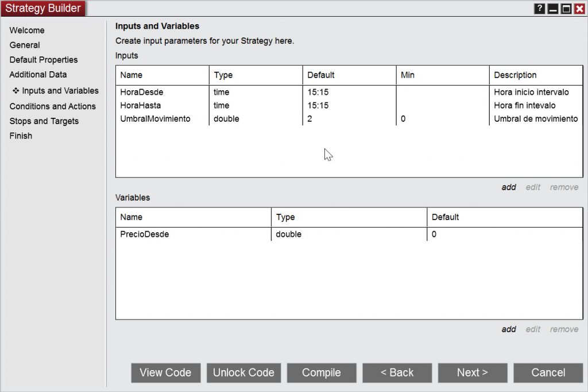The width and height of the screenshot is (588, 392).
Task: Click 'Umbral de movimiento' description cell
Action: click(x=536, y=118)
